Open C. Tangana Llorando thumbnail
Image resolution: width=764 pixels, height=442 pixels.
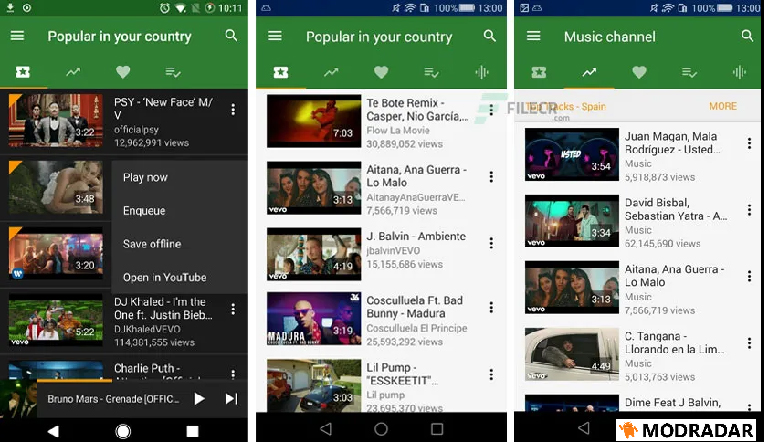pyautogui.click(x=572, y=354)
